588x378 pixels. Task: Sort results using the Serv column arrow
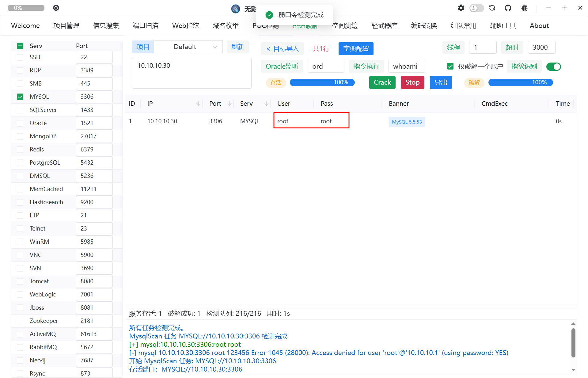[x=266, y=104]
